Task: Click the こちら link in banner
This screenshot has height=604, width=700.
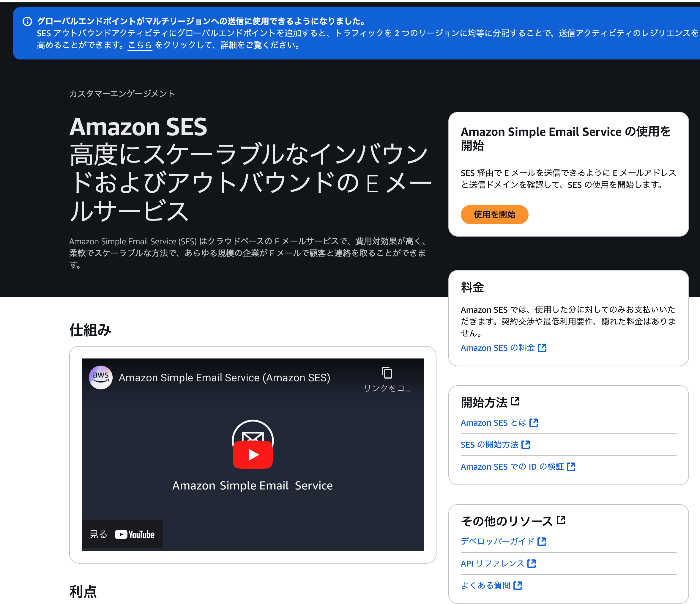Action: tap(140, 45)
